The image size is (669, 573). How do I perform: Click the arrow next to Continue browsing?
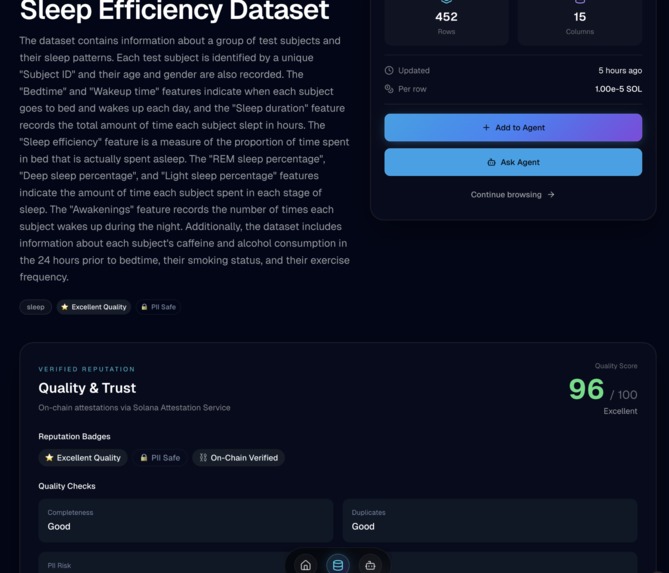click(551, 195)
